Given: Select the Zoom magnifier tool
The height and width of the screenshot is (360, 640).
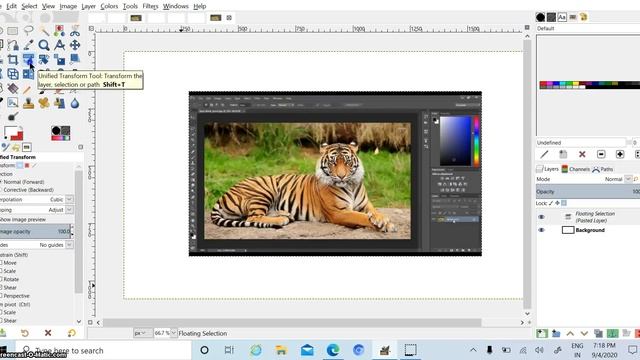Looking at the screenshot, I should [x=44, y=45].
